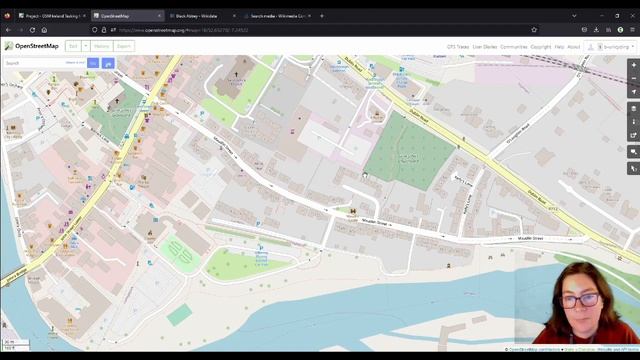Screen dimensions: 640x360
Task: Open the Map Key info panel
Action: click(x=633, y=122)
